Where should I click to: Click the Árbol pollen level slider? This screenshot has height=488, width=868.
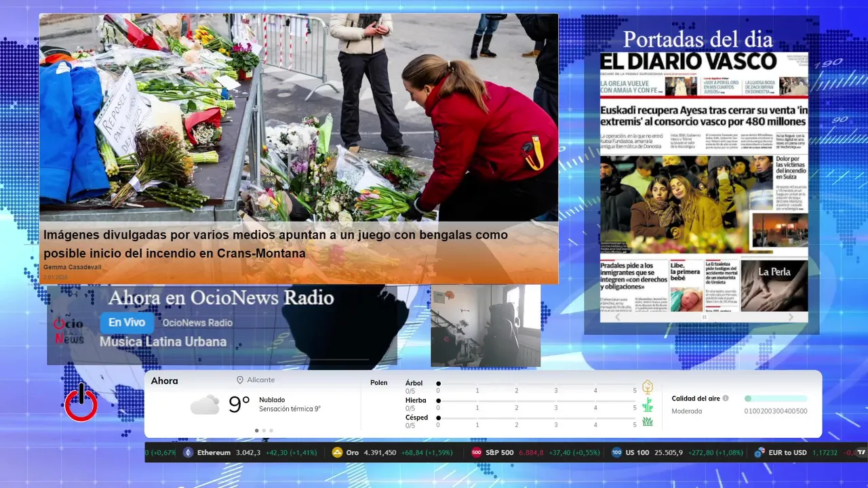pos(536,384)
